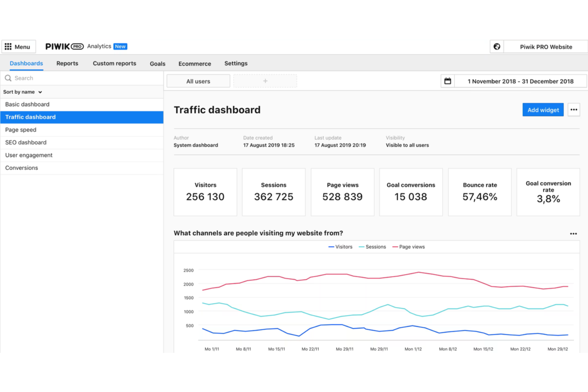Add a new segment with plus button
The width and height of the screenshot is (588, 392).
[265, 81]
